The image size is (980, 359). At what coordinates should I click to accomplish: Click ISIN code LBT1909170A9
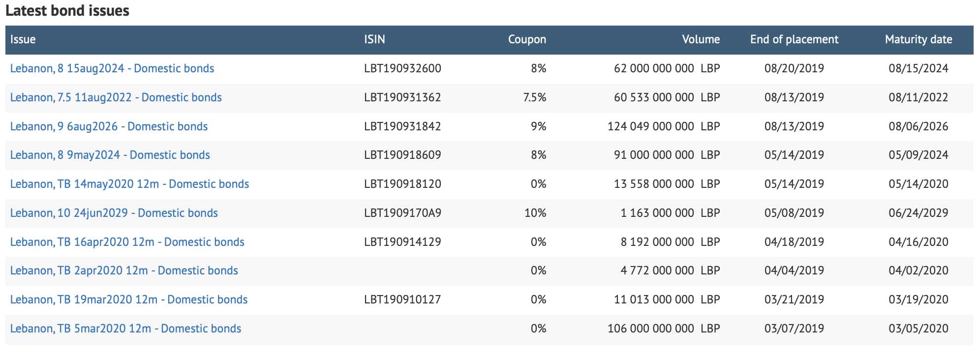[x=402, y=213]
